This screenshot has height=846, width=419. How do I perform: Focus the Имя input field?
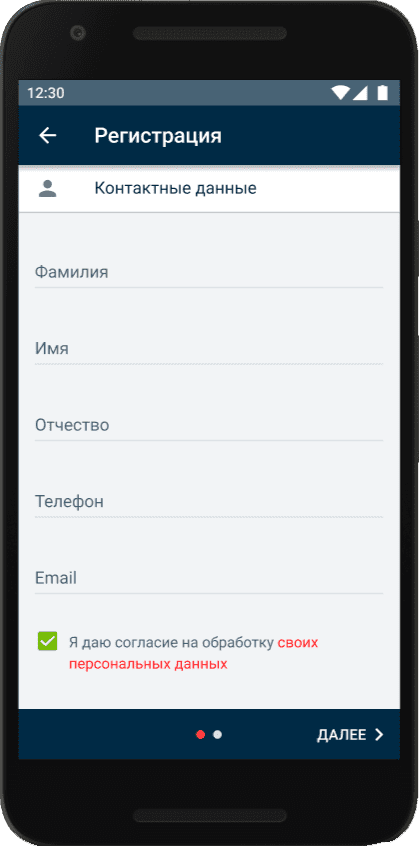(209, 349)
